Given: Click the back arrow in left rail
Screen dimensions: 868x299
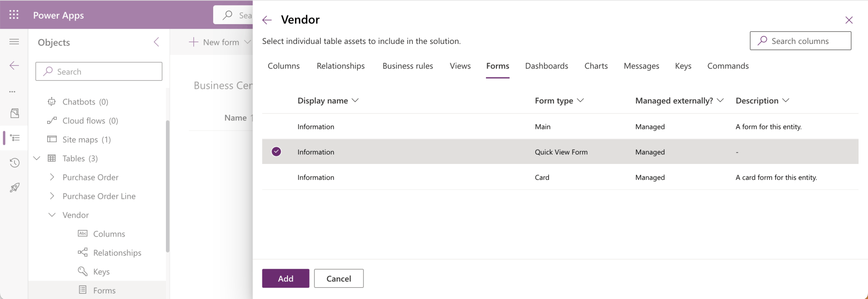Looking at the screenshot, I should [x=14, y=66].
